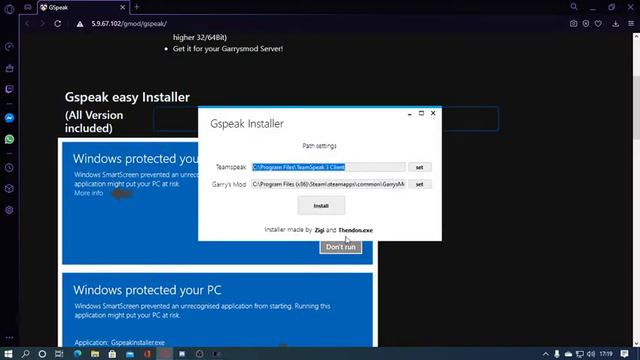640x360 pixels.
Task: Open Task View from the taskbar
Action: pos(59,353)
